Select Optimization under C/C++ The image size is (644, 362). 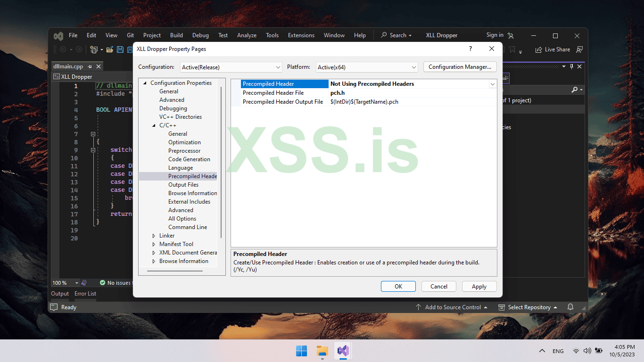pyautogui.click(x=184, y=142)
